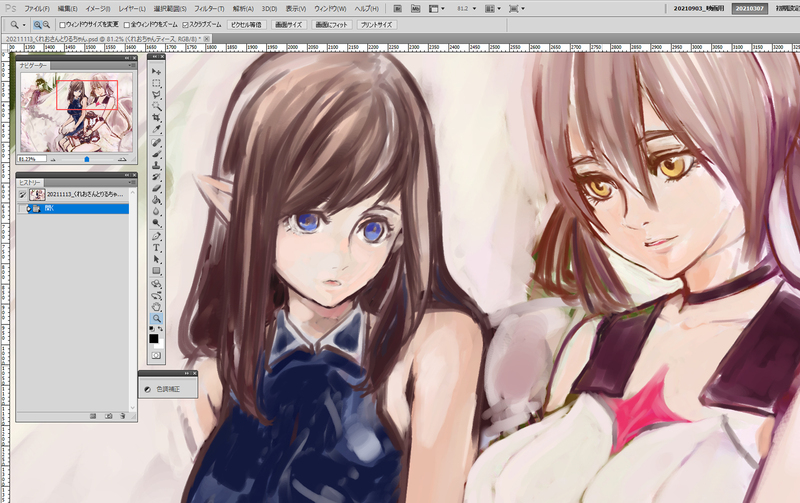The height and width of the screenshot is (503, 800).
Task: Select the Move tool
Action: point(157,71)
